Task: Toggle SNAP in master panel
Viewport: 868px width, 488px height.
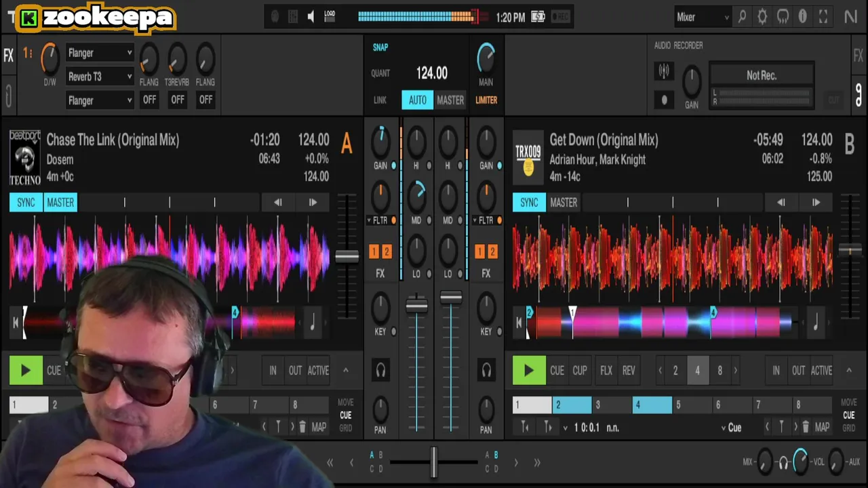Action: point(380,47)
